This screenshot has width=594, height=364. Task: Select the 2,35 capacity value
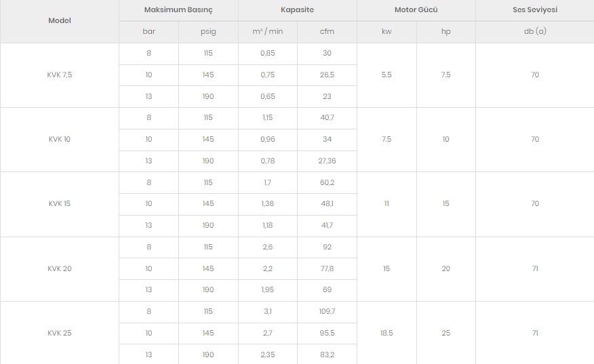coord(267,355)
